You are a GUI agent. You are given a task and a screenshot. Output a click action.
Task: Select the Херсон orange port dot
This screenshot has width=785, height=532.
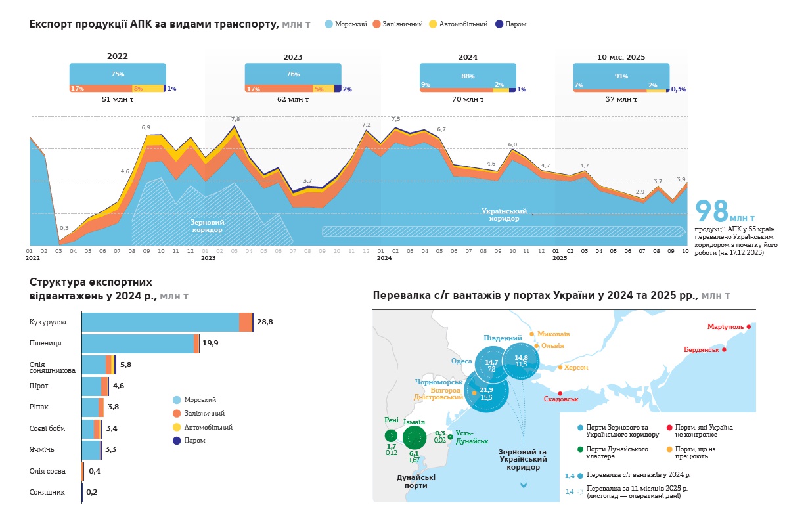[x=560, y=368]
